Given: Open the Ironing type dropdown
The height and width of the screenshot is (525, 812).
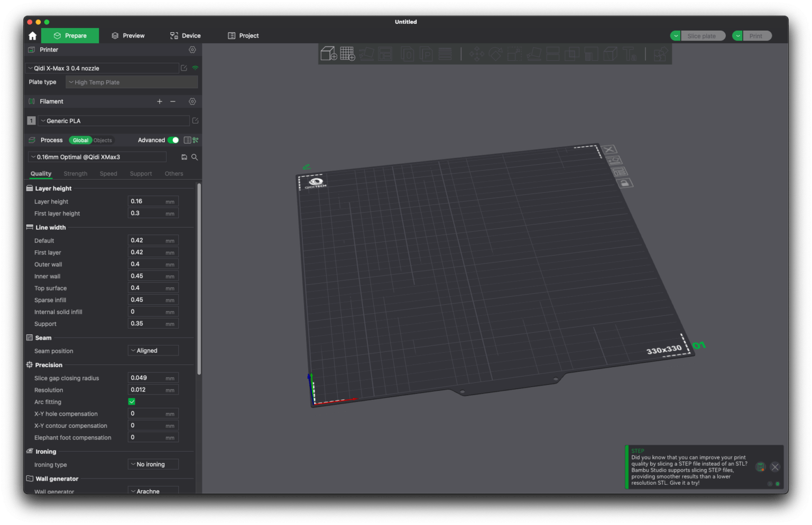Looking at the screenshot, I should (x=153, y=465).
